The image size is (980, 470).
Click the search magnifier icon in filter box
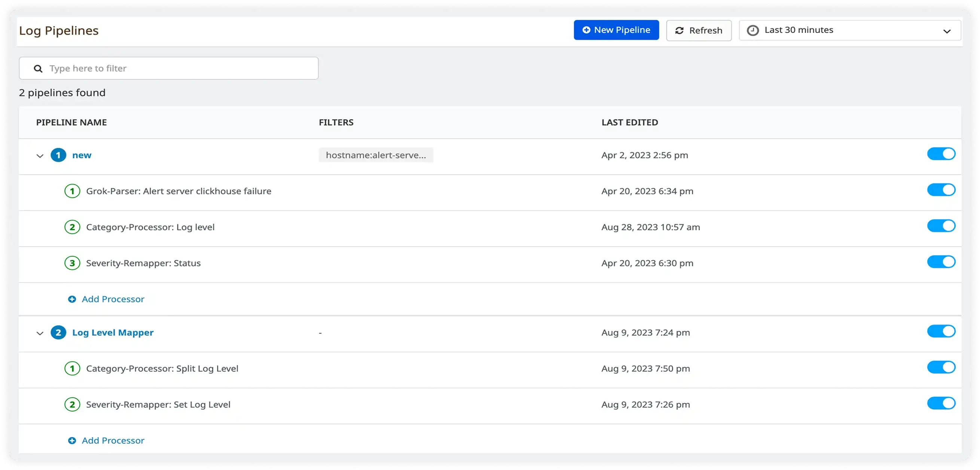(38, 68)
